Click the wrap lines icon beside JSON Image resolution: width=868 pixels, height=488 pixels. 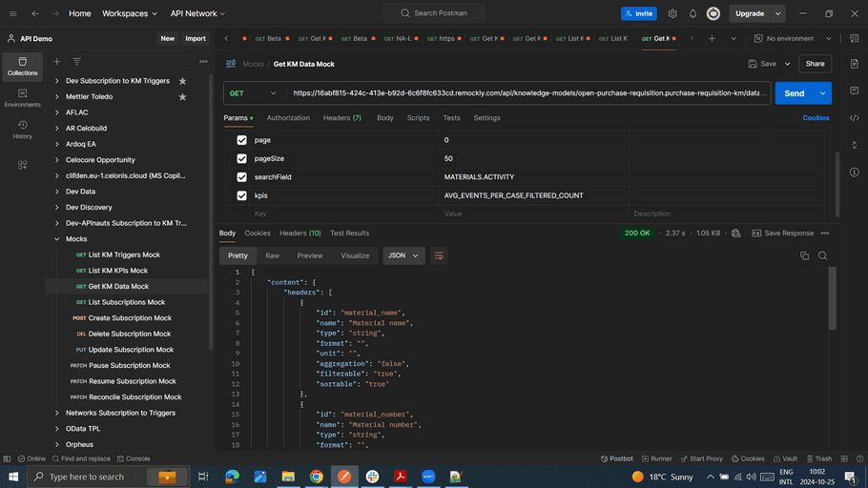click(x=439, y=255)
